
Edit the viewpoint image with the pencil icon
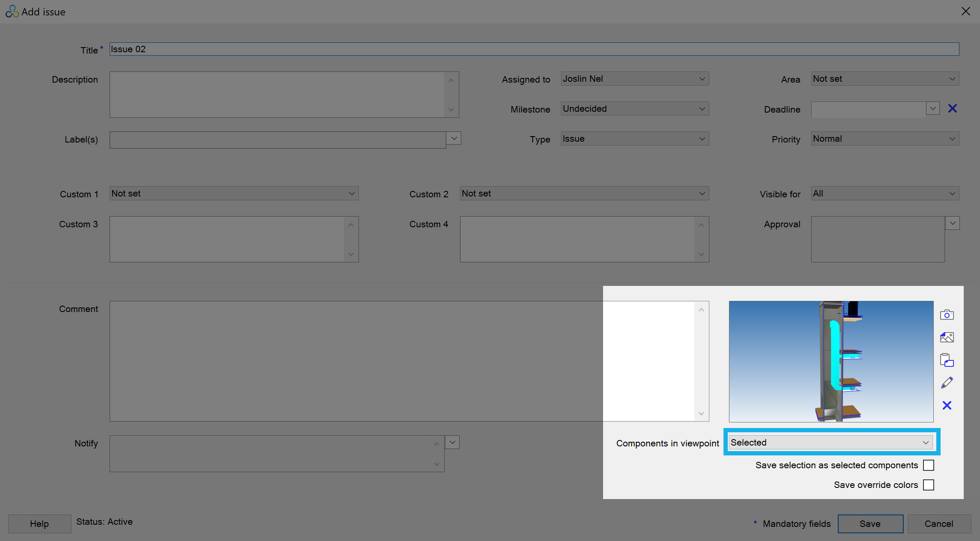point(947,383)
